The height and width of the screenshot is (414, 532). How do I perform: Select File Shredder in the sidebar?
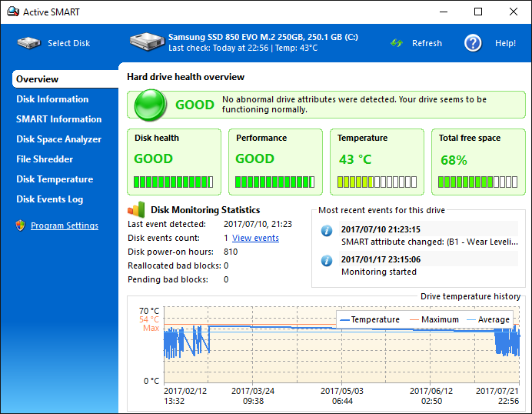point(45,159)
